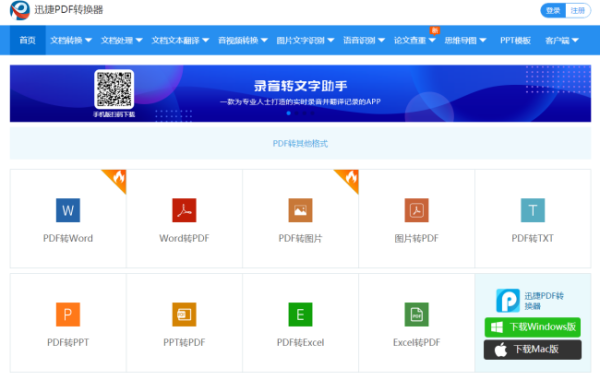This screenshot has height=380, width=600.
Task: Select the PDF转其他格式 section tab
Action: point(300,144)
